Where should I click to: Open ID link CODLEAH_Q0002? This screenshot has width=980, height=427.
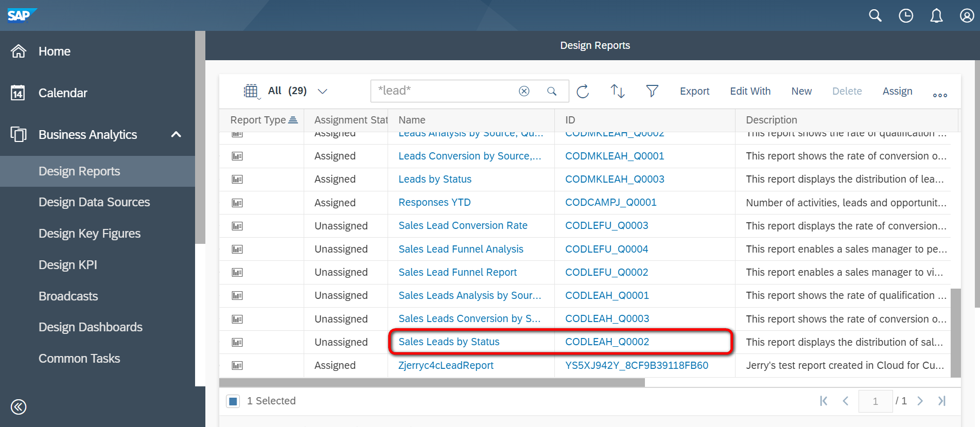tap(607, 342)
